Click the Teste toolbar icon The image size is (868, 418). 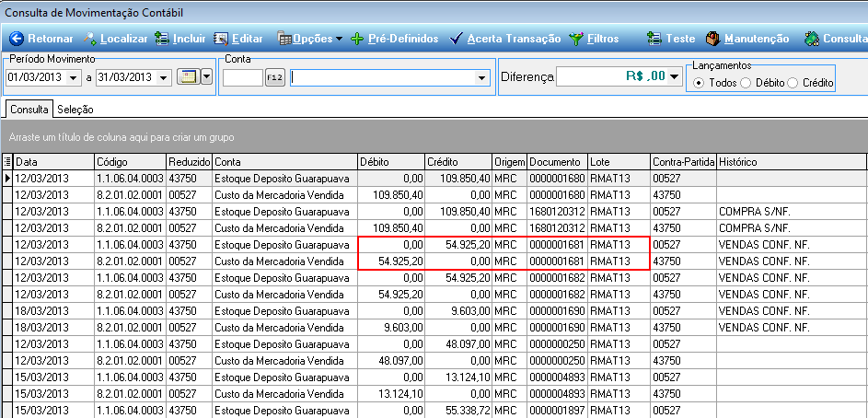654,38
